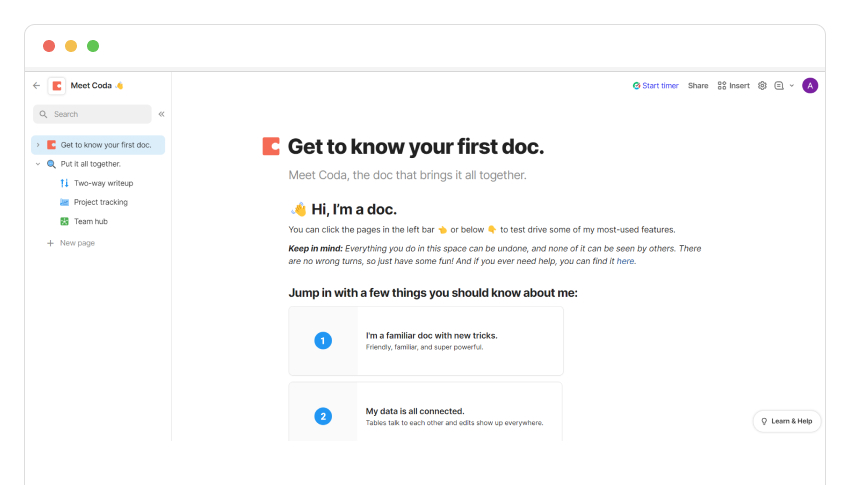Select 'Get to know your first doc.' page

98,145
